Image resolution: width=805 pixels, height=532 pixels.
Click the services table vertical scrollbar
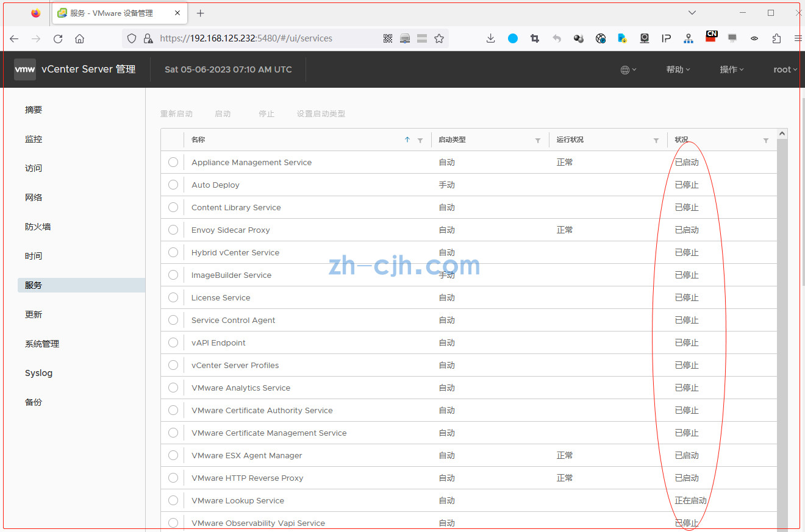(782, 335)
